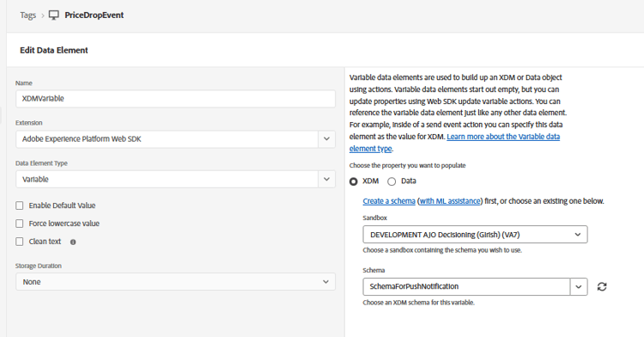The image size is (644, 337).
Task: Select the Data radio button
Action: pos(392,181)
